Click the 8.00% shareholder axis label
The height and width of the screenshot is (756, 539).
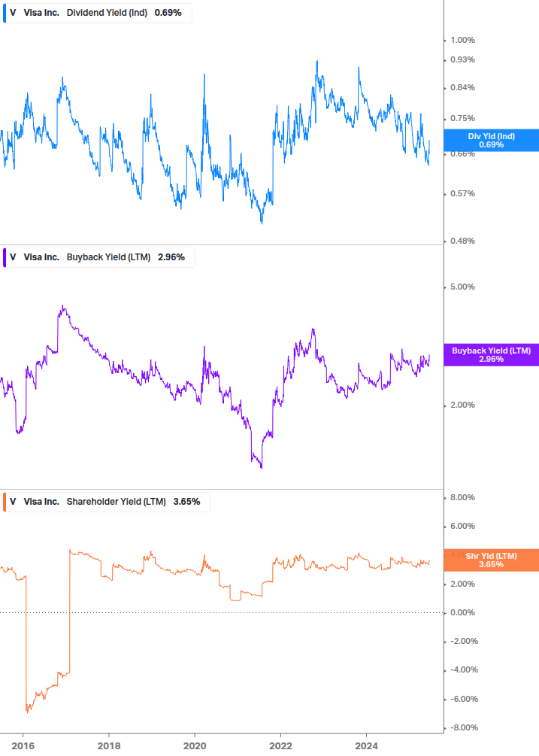(x=462, y=497)
